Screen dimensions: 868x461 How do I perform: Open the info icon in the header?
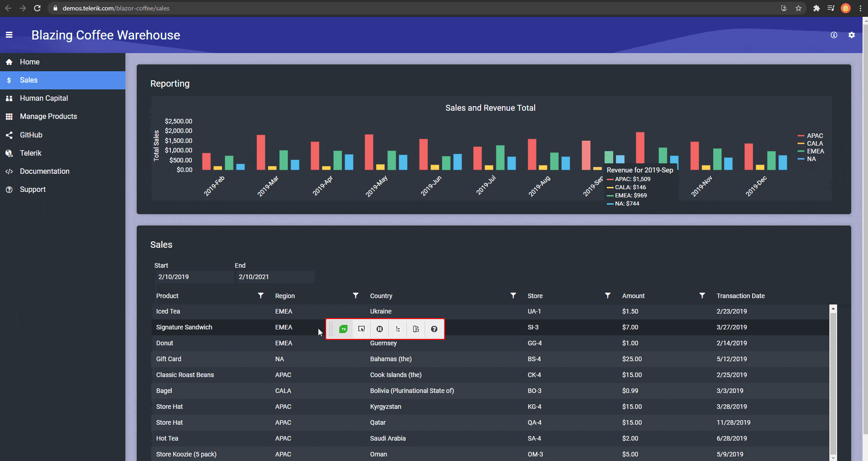point(834,35)
